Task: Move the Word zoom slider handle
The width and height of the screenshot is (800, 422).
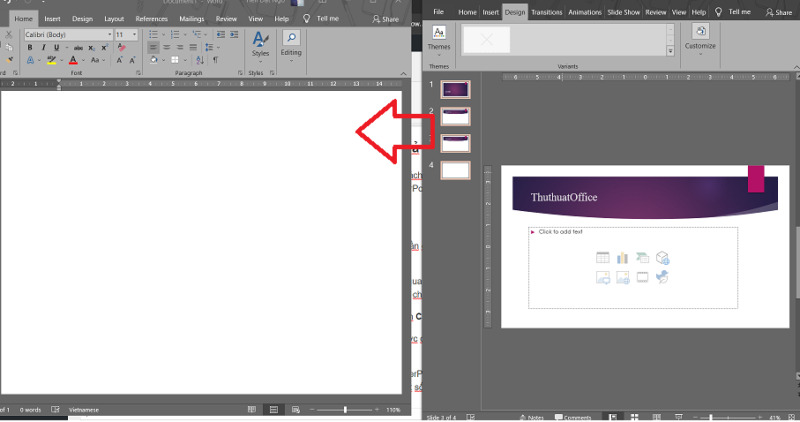Action: click(345, 410)
